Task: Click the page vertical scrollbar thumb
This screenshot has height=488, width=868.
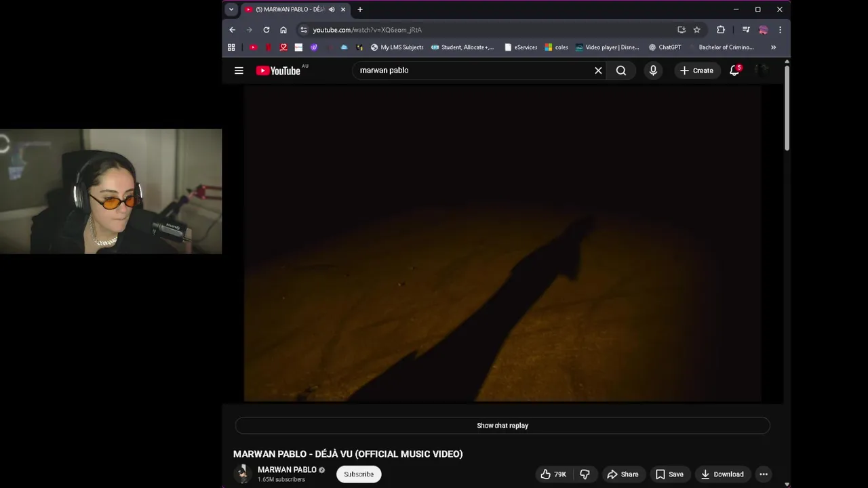Action: click(x=787, y=108)
